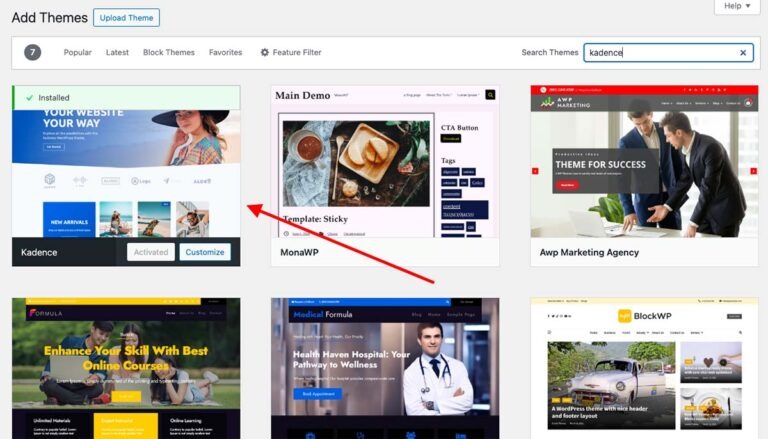Screen dimensions: 768x439
Task: Click the Installed checkmark on the Kadence theme
Action: click(x=28, y=98)
